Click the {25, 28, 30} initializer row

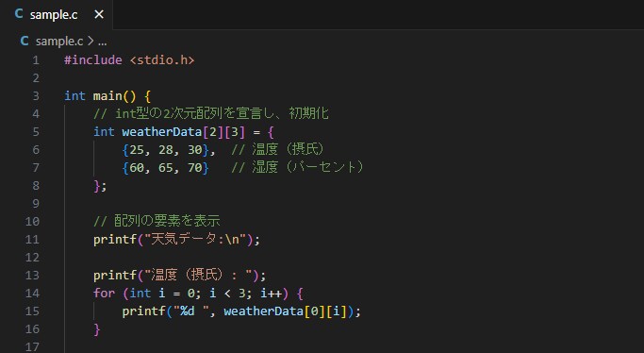(x=166, y=149)
